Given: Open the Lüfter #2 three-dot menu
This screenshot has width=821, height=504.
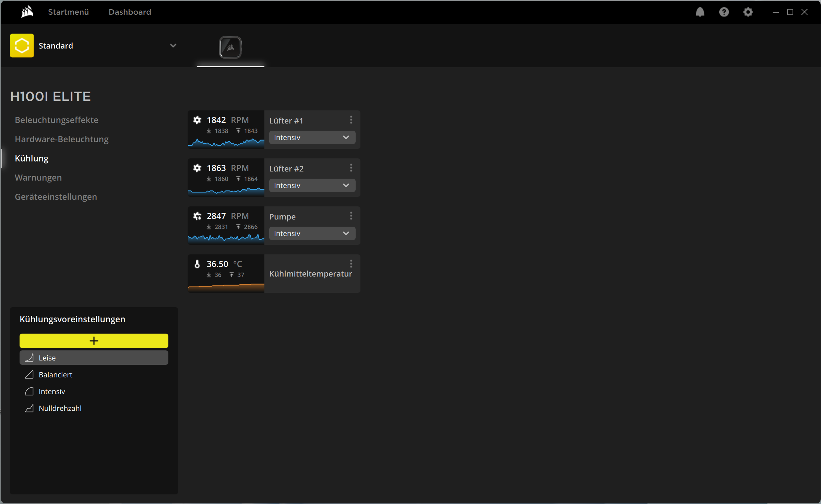Looking at the screenshot, I should click(351, 168).
